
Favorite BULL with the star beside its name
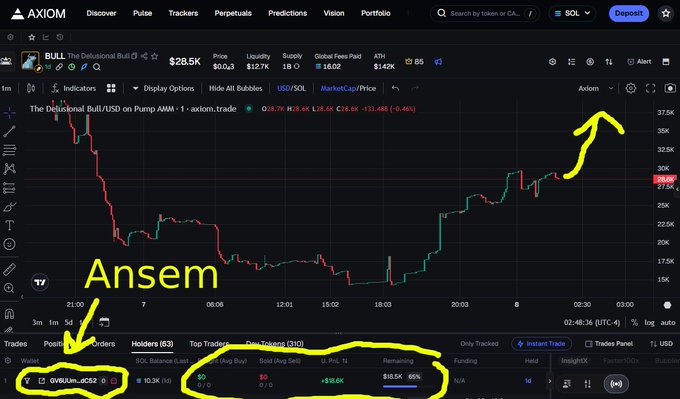[x=154, y=56]
